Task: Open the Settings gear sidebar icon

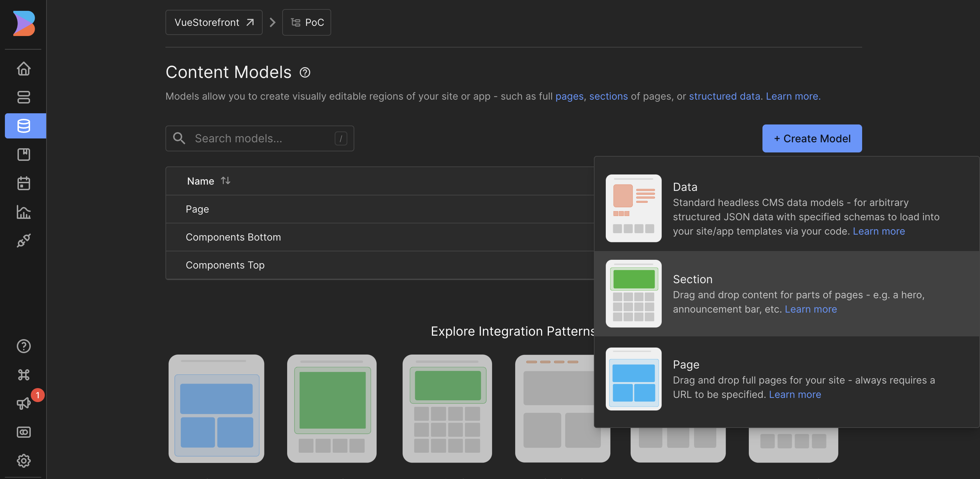Action: click(x=23, y=461)
